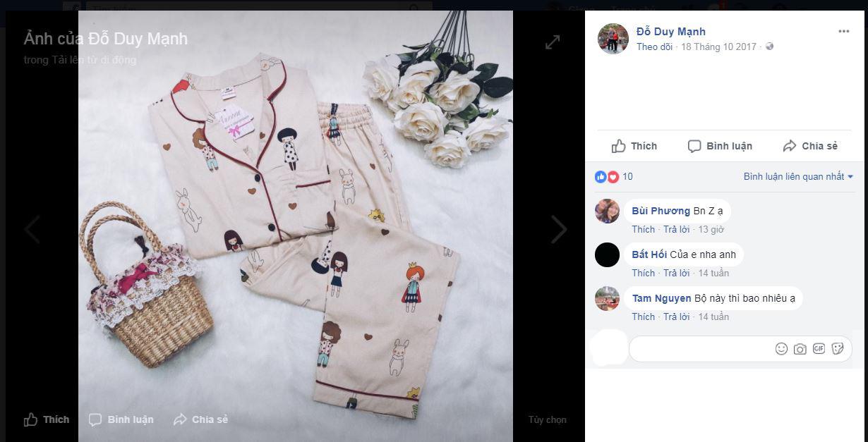868x442 pixels.
Task: Click Bình luận in the right panel
Action: [720, 146]
